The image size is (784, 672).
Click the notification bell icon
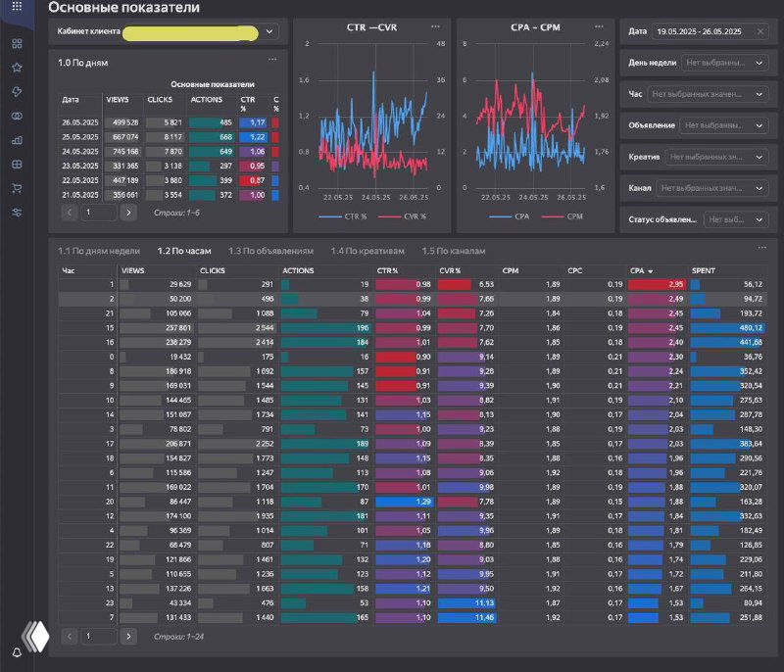17,652
